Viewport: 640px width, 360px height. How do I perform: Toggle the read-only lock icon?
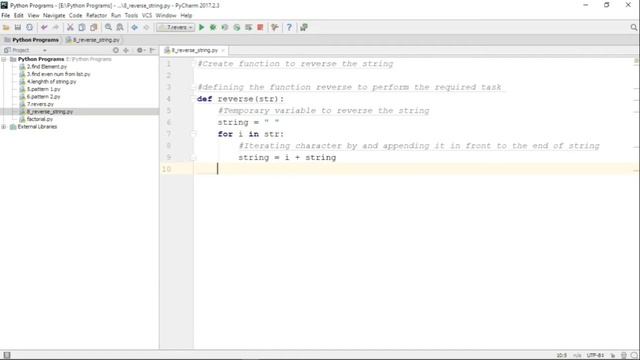coord(613,356)
